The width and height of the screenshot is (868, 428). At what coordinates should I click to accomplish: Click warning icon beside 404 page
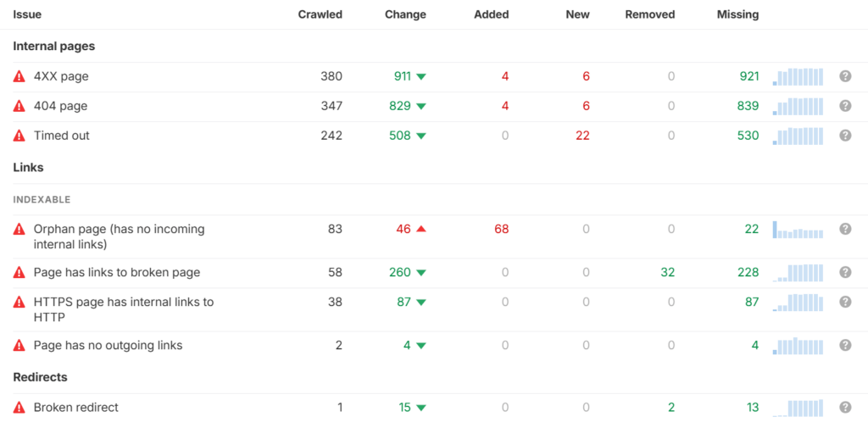pos(19,106)
